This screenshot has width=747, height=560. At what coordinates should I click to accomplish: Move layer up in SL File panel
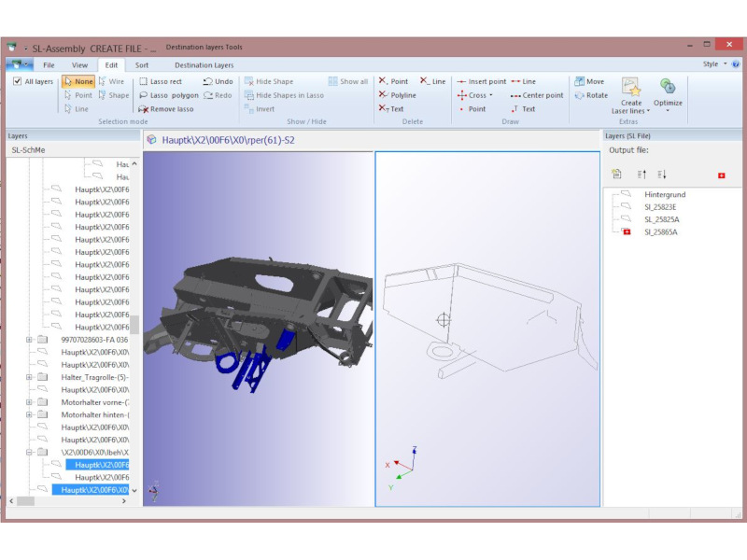(641, 174)
